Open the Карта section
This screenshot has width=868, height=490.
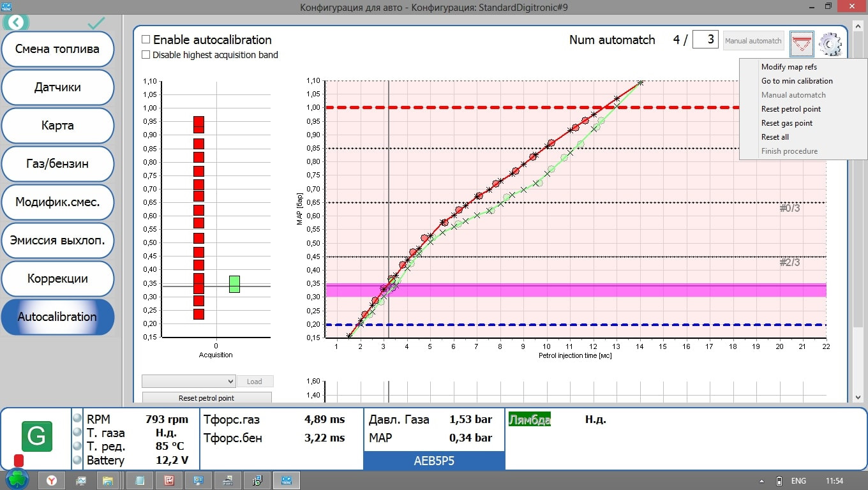pos(57,126)
